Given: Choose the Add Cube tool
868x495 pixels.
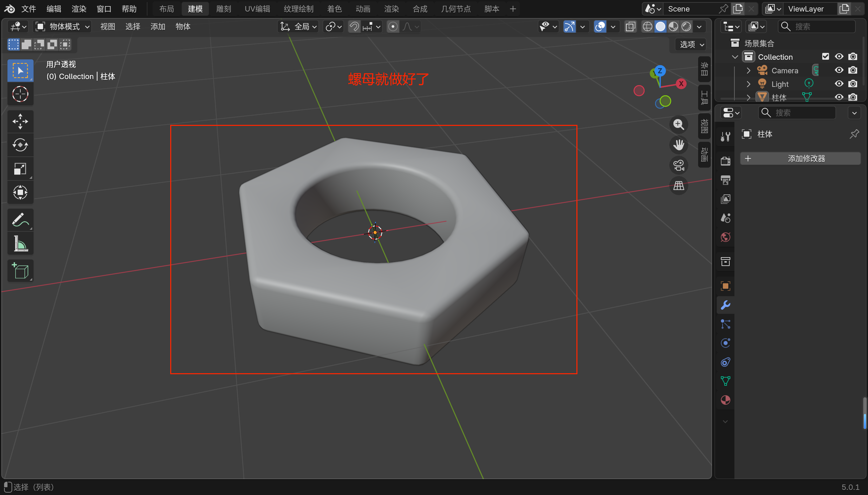Looking at the screenshot, I should [20, 271].
